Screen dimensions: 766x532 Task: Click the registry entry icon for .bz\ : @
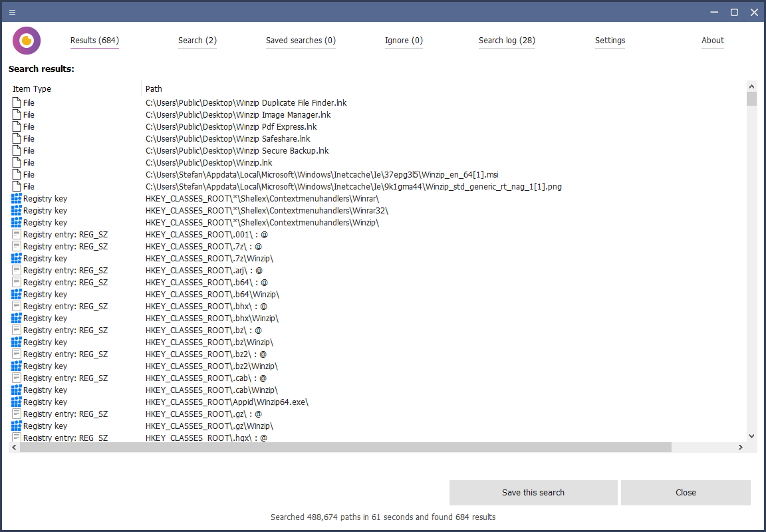[17, 331]
